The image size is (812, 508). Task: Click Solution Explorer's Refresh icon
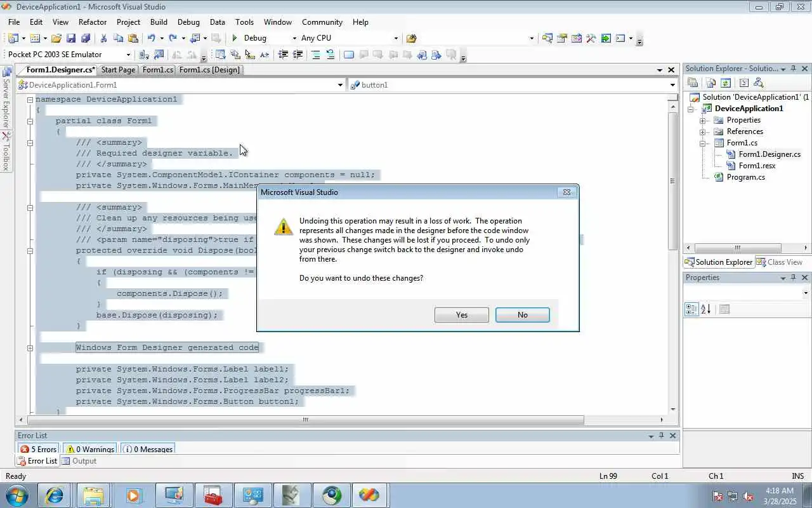pyautogui.click(x=726, y=83)
